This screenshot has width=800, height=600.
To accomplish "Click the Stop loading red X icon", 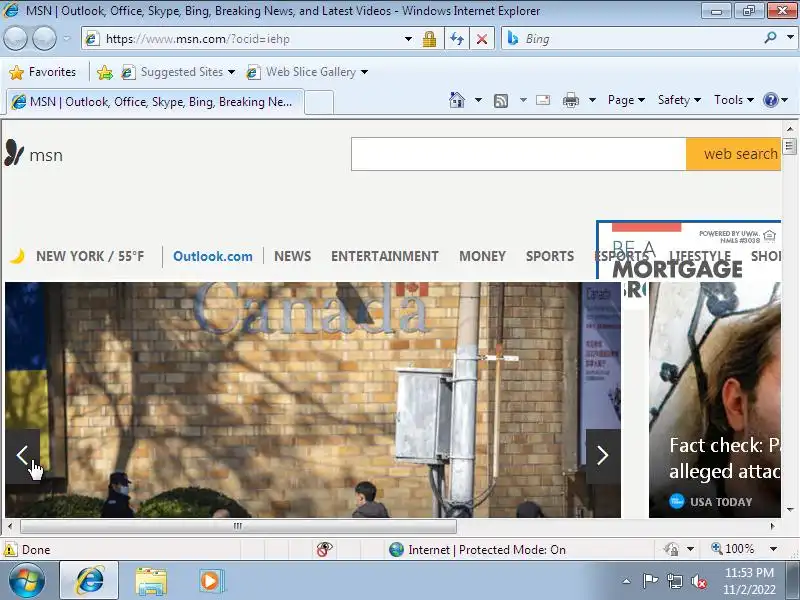I will [482, 39].
